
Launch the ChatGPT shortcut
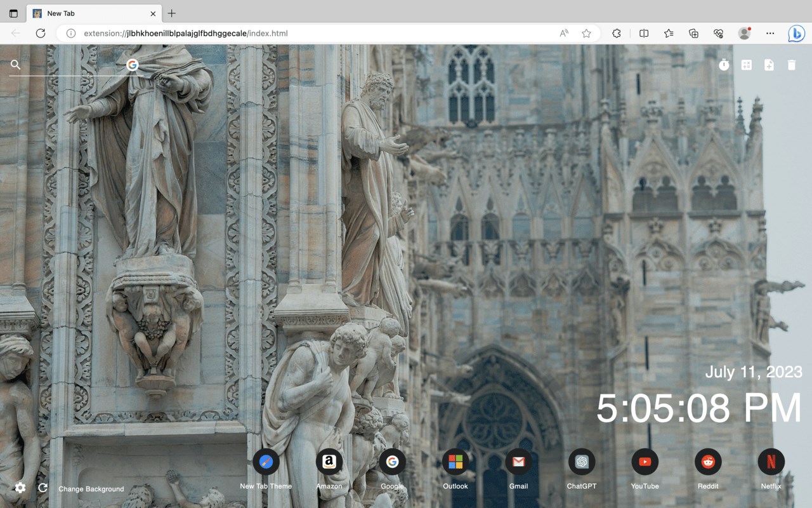point(581,462)
